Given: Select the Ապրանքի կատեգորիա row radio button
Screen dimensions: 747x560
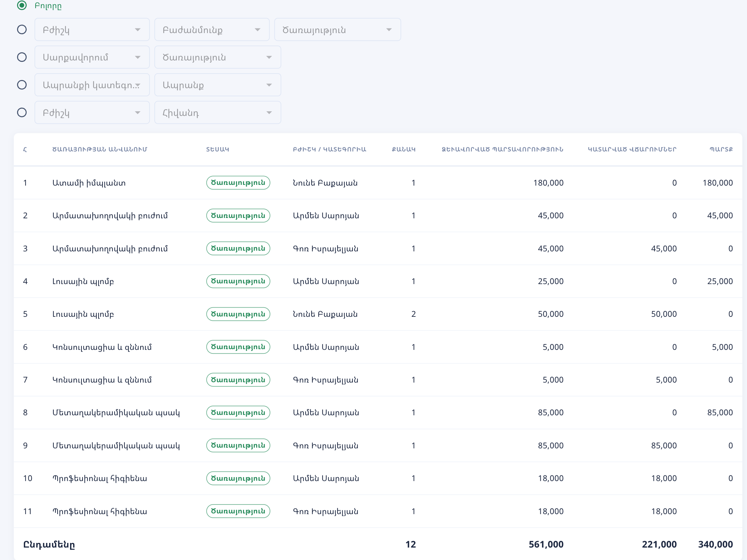Looking at the screenshot, I should pos(22,85).
